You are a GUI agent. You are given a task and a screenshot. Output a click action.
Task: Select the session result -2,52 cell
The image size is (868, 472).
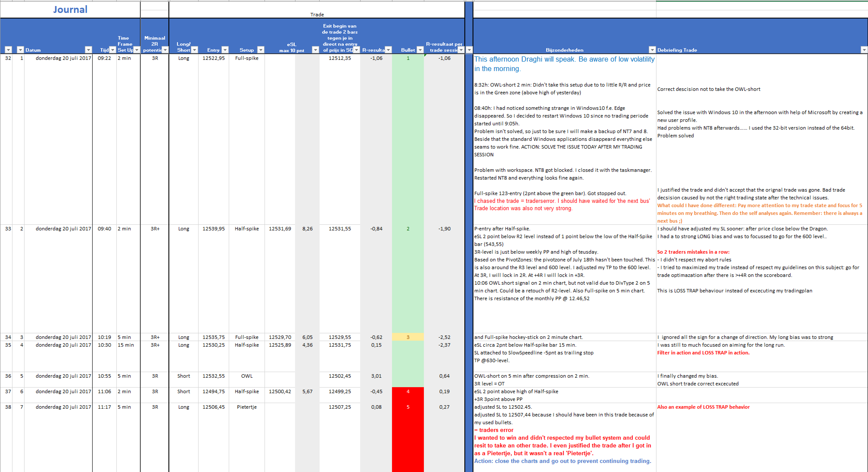pyautogui.click(x=444, y=337)
